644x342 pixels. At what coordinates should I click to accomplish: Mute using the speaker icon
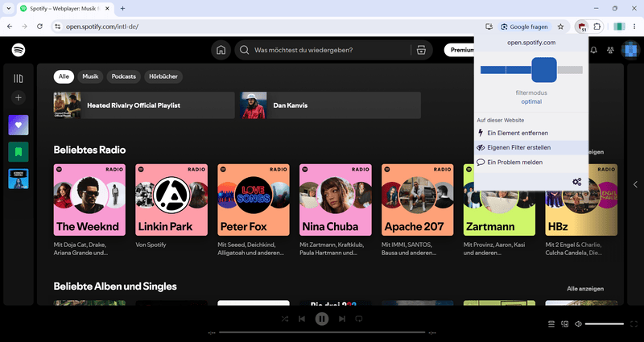(578, 324)
